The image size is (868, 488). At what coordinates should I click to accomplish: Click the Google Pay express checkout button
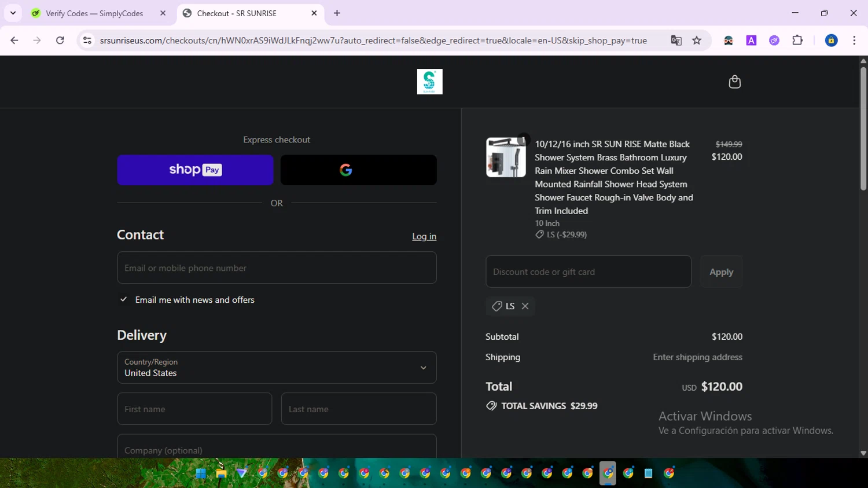coord(358,170)
